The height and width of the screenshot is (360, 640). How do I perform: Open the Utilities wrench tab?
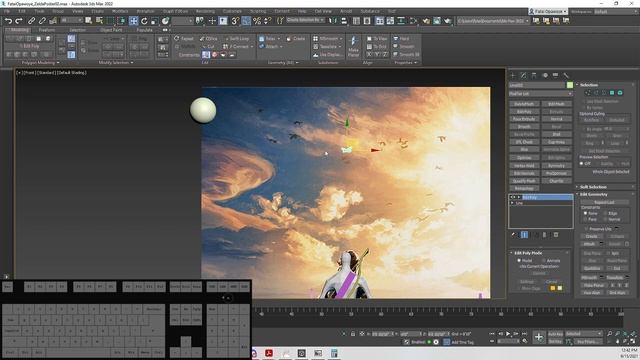click(x=566, y=76)
